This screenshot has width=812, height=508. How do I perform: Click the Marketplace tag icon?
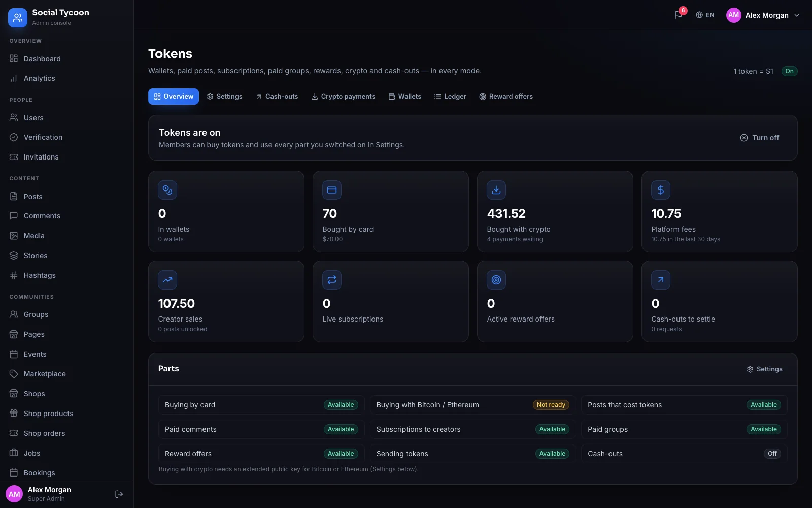[x=14, y=374]
